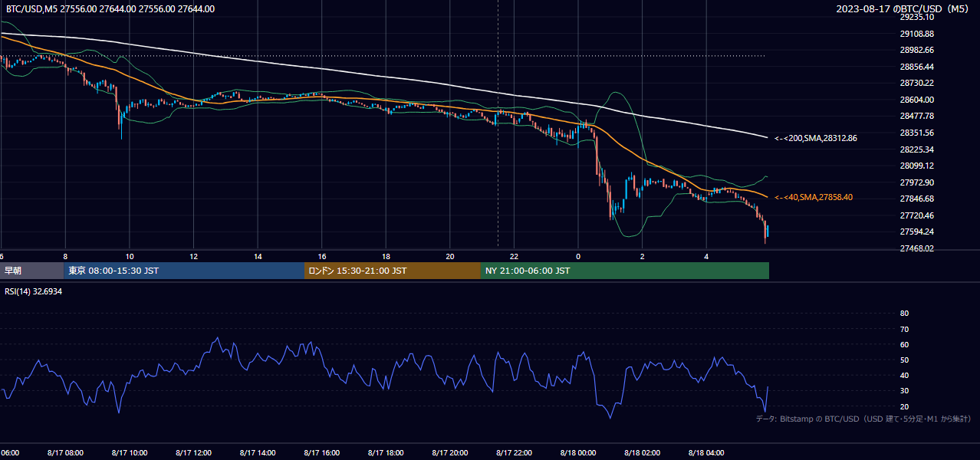Click the bottom time label 8/18 04:00

coord(706,453)
